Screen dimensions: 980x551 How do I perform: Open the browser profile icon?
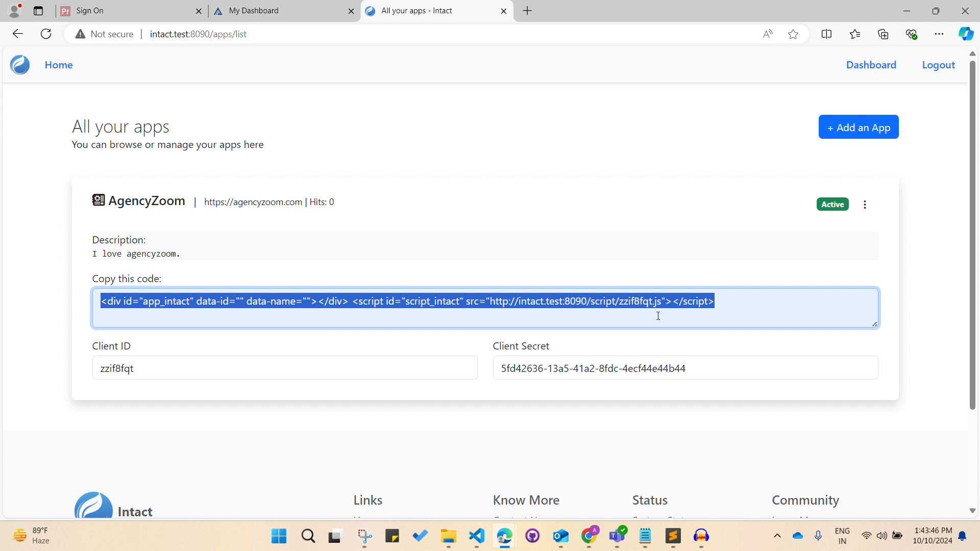[x=15, y=11]
